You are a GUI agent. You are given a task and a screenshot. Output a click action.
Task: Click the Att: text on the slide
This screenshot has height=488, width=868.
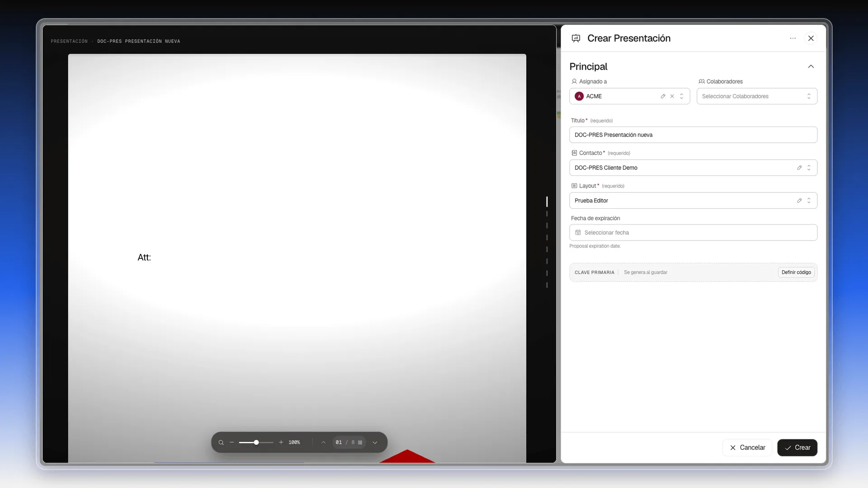click(x=144, y=257)
